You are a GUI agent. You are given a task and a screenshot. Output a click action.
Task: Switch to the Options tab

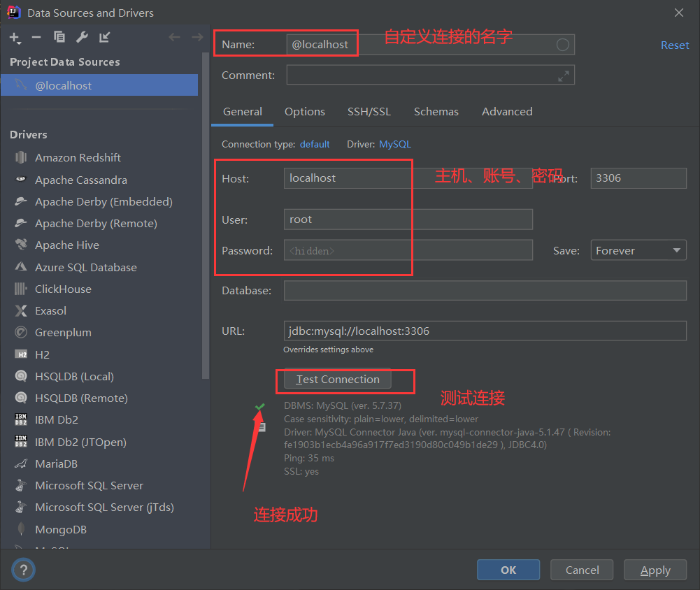[x=304, y=112]
